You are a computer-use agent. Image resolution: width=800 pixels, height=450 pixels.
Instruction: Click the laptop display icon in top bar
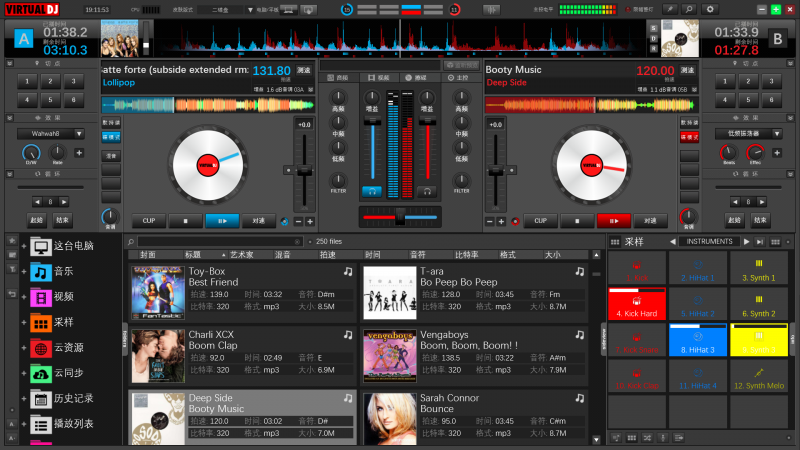288,10
